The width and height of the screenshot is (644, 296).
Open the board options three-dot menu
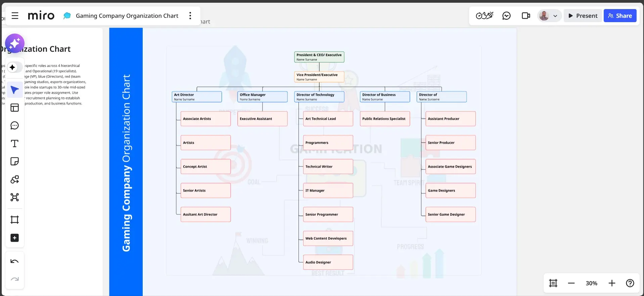pyautogui.click(x=190, y=16)
